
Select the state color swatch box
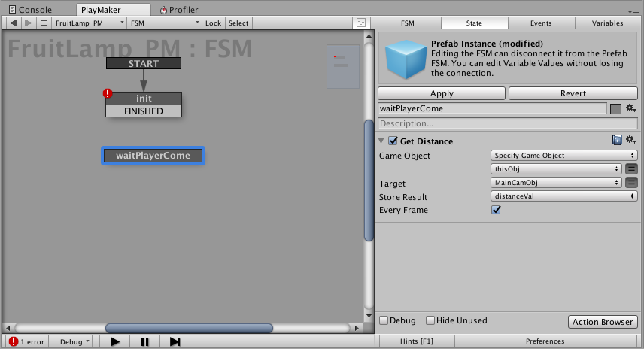[x=615, y=109]
